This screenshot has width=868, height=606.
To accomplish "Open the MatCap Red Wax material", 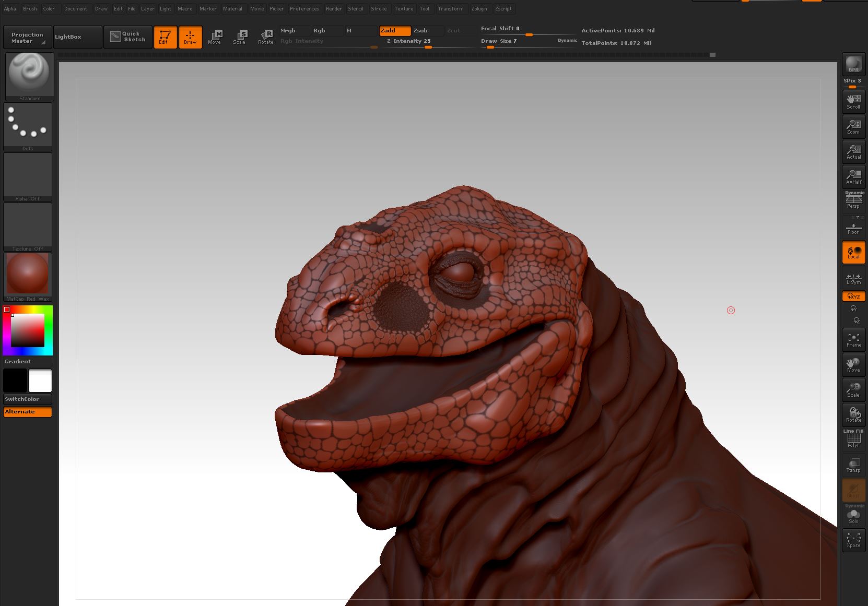I will click(28, 277).
